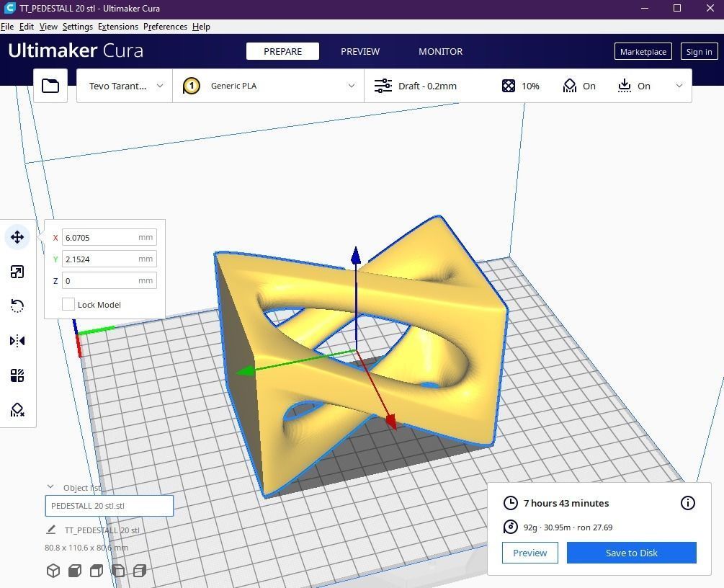The width and height of the screenshot is (724, 588).
Task: Click the TT_PEDESTALL 20 stl job name
Action: click(102, 530)
